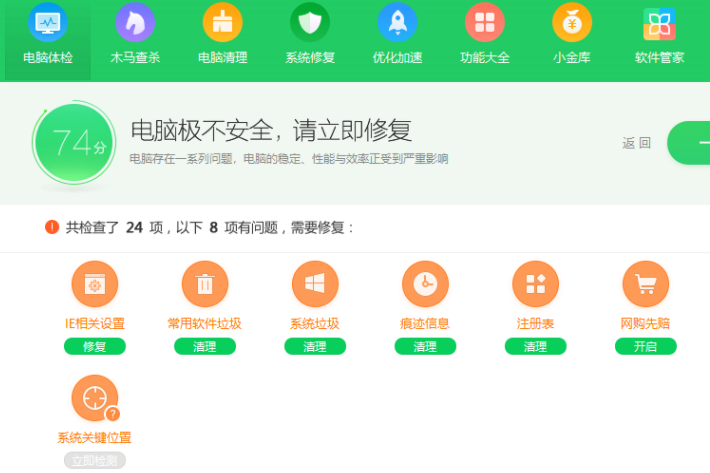Open the 小金库 money bag icon
This screenshot has height=473, width=710.
572,22
